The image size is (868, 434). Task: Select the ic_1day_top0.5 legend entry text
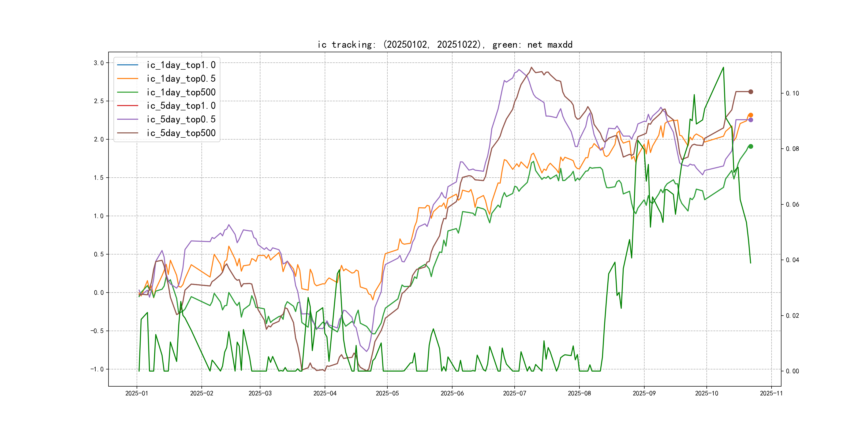[x=181, y=78]
